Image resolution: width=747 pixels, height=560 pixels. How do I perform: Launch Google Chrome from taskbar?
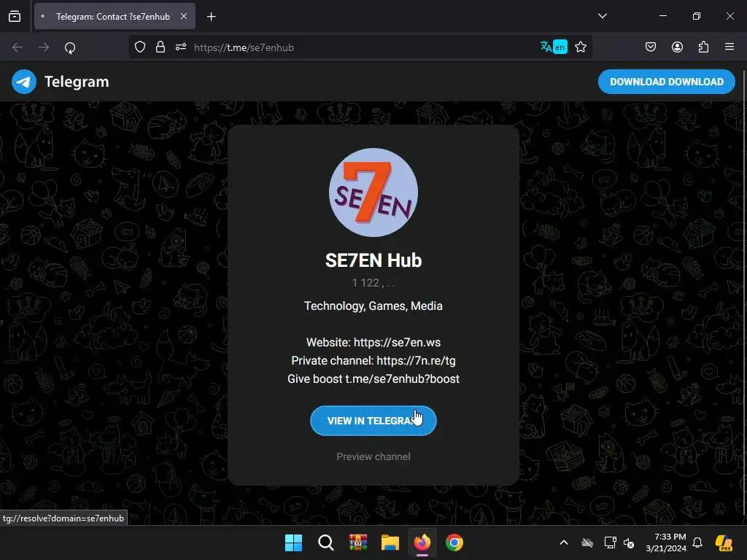tap(454, 542)
